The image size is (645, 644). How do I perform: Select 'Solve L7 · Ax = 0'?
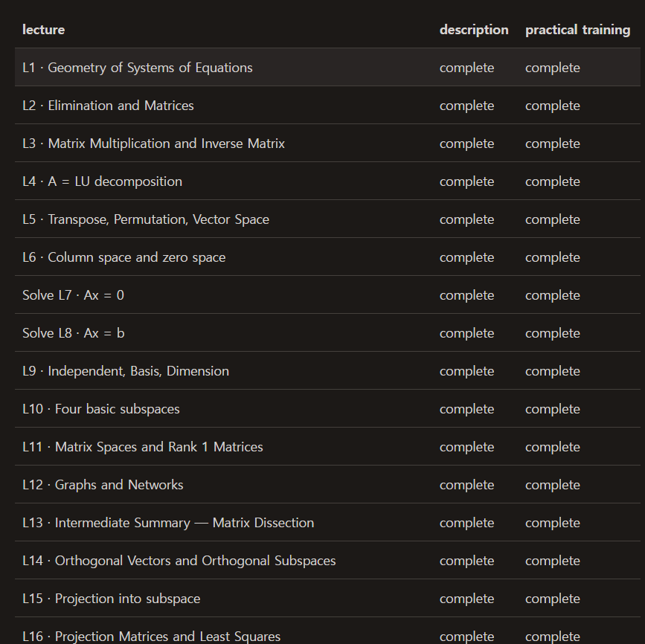tap(73, 295)
